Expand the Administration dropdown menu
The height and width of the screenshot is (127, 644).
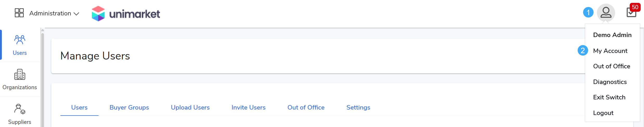coord(50,13)
